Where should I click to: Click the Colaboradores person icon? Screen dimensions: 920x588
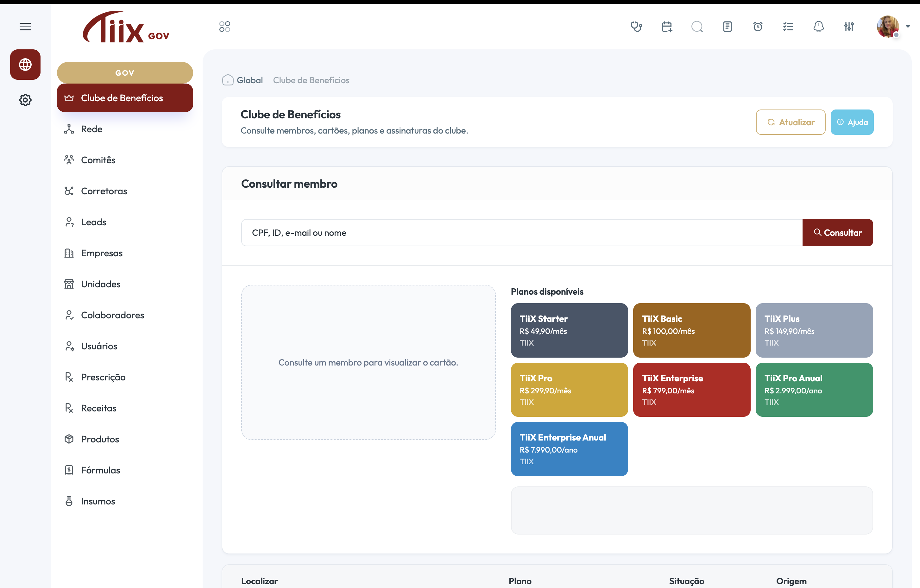click(x=69, y=315)
